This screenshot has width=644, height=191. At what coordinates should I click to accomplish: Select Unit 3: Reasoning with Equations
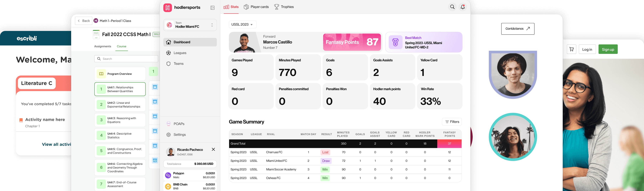(120, 120)
